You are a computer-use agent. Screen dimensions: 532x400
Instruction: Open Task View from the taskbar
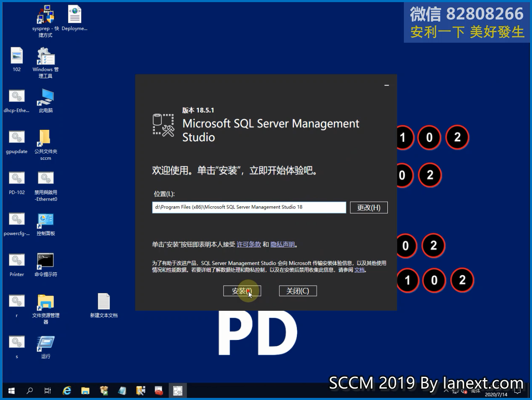click(x=48, y=391)
